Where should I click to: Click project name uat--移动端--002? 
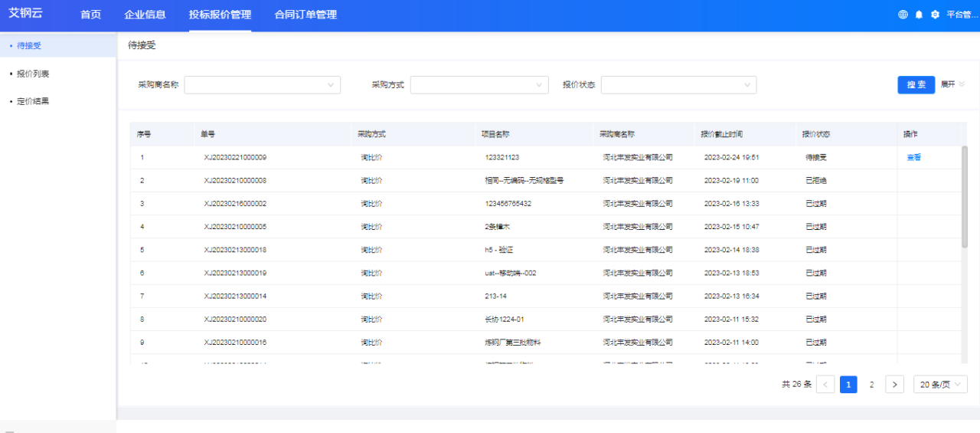511,273
